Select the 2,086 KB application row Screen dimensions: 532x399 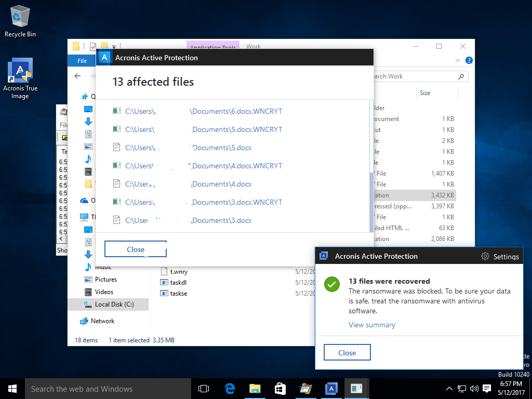pyautogui.click(x=414, y=239)
